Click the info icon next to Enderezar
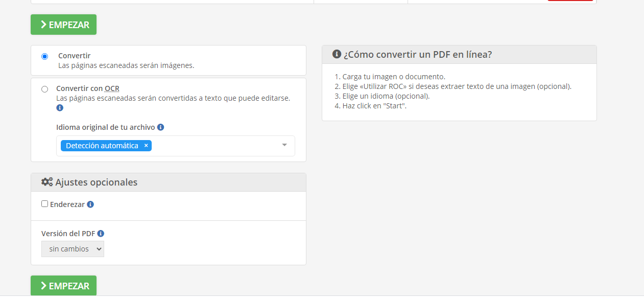The height and width of the screenshot is (298, 644). (90, 204)
